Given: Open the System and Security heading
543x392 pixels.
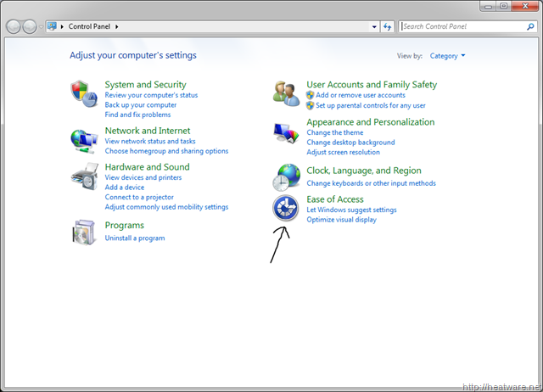Looking at the screenshot, I should tap(145, 85).
